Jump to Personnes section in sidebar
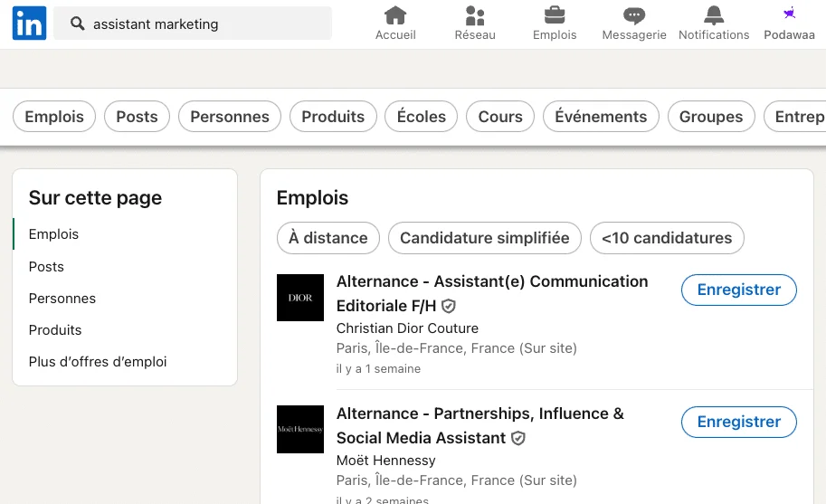 pyautogui.click(x=62, y=298)
